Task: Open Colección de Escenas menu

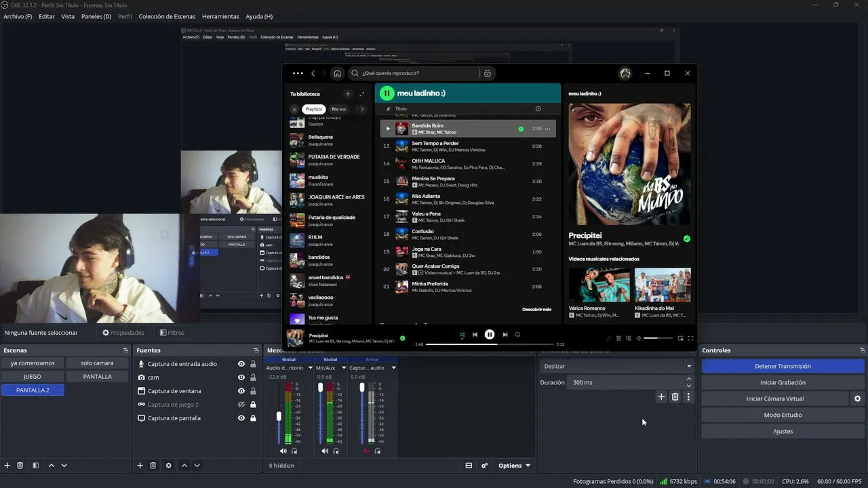Action: point(167,16)
